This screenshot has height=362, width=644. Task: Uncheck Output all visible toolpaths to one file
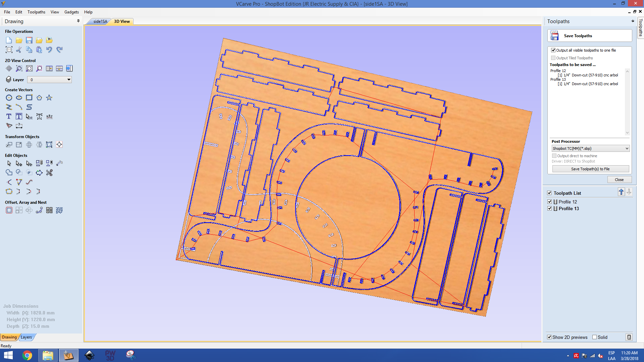553,50
